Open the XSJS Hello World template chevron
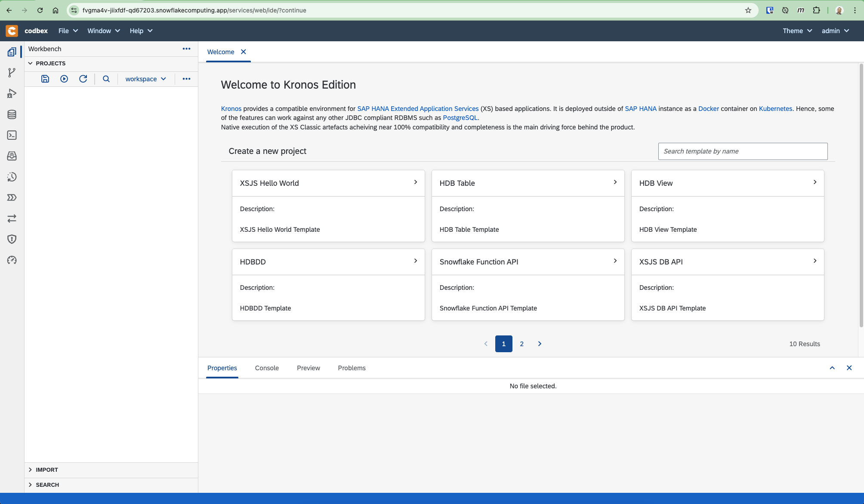This screenshot has width=864, height=504. pos(416,182)
